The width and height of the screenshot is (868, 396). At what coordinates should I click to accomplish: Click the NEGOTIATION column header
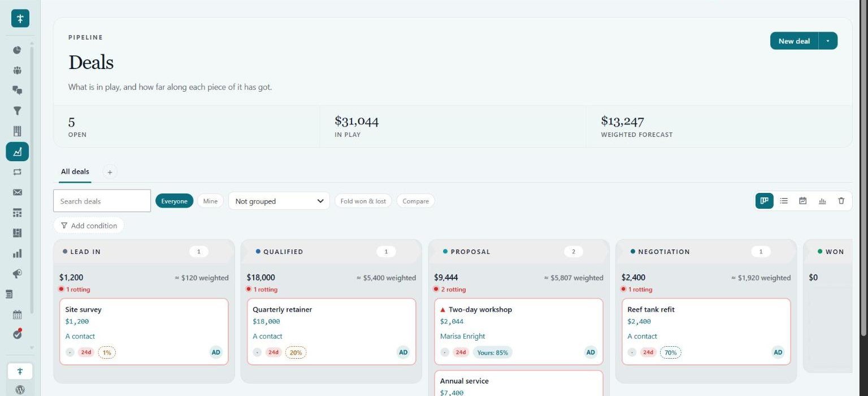[x=706, y=252]
